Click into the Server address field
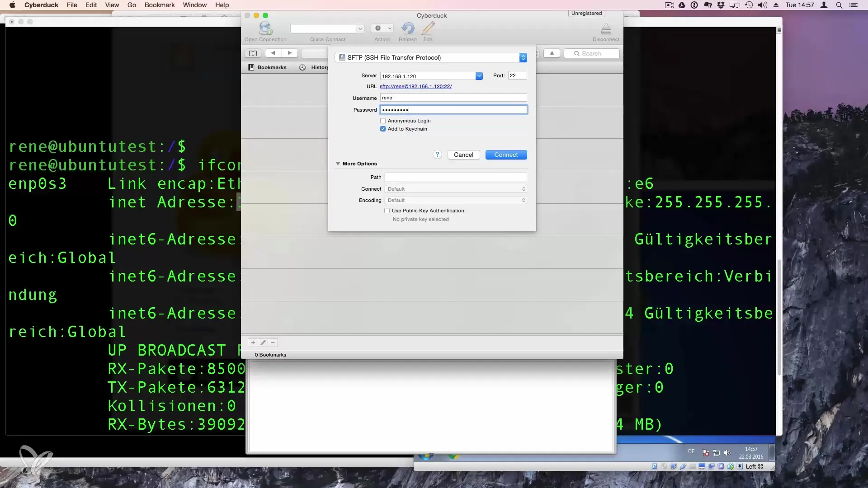 (x=427, y=76)
